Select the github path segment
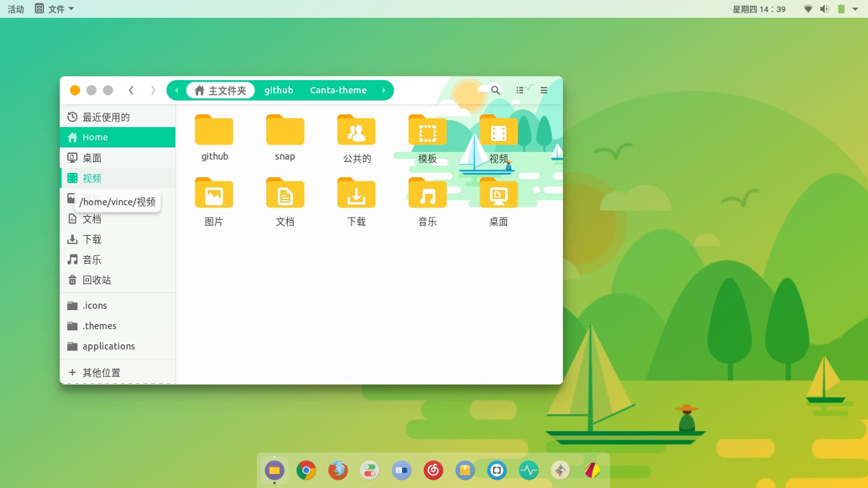 click(x=278, y=90)
